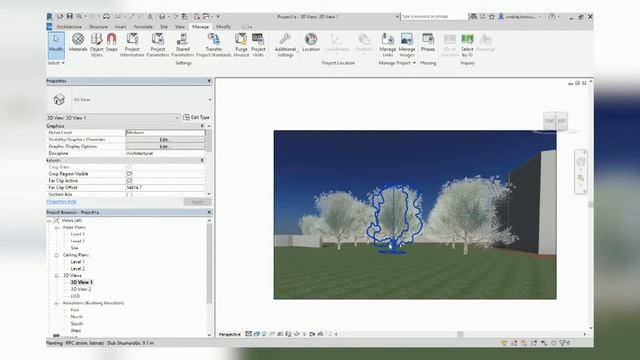Click the favorites star icon in title bar

[x=492, y=17]
